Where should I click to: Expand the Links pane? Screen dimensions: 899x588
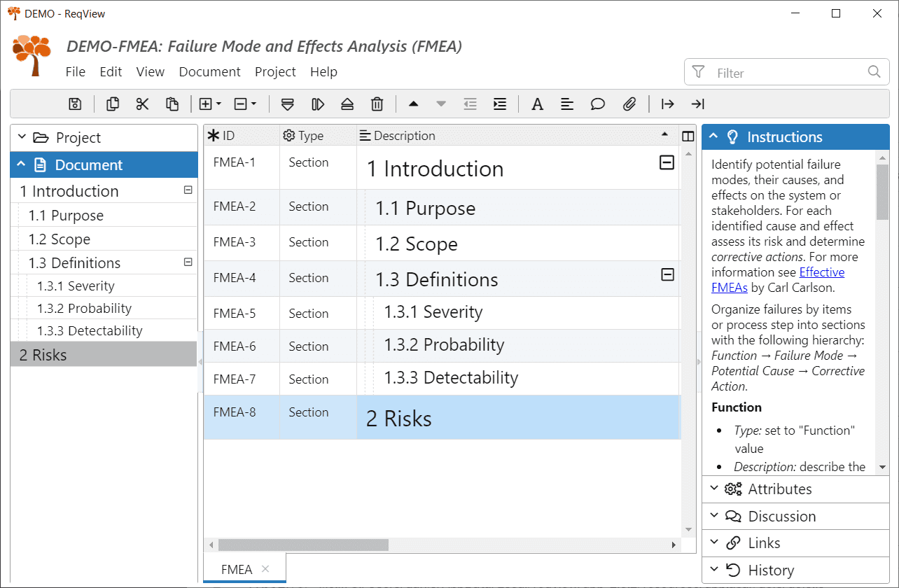pos(795,543)
